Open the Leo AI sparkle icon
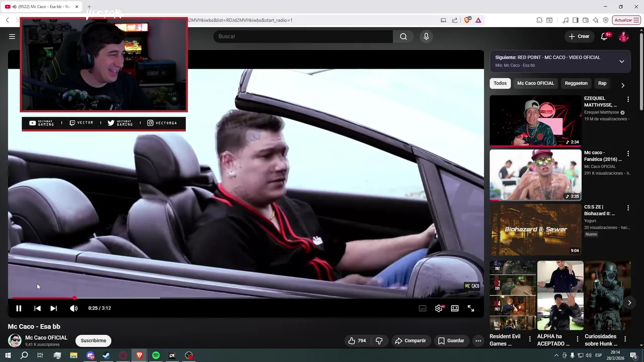Screen dimensions: 644x362 point(596,20)
